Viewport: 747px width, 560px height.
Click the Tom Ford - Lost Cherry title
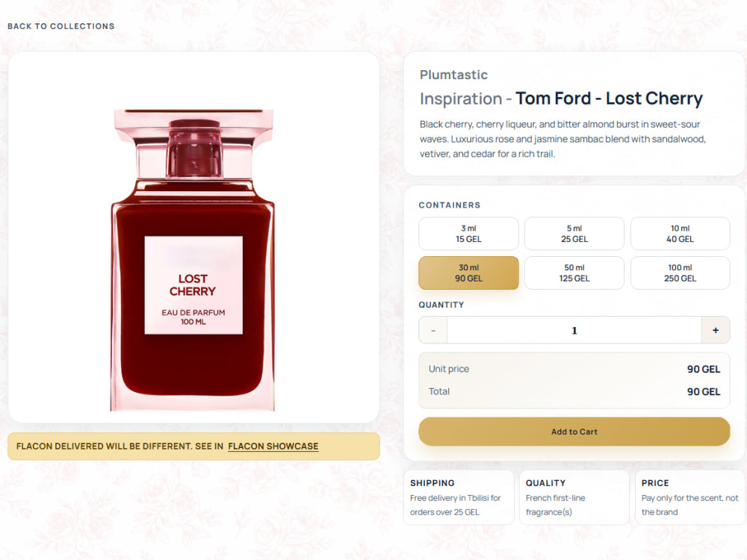click(x=609, y=99)
